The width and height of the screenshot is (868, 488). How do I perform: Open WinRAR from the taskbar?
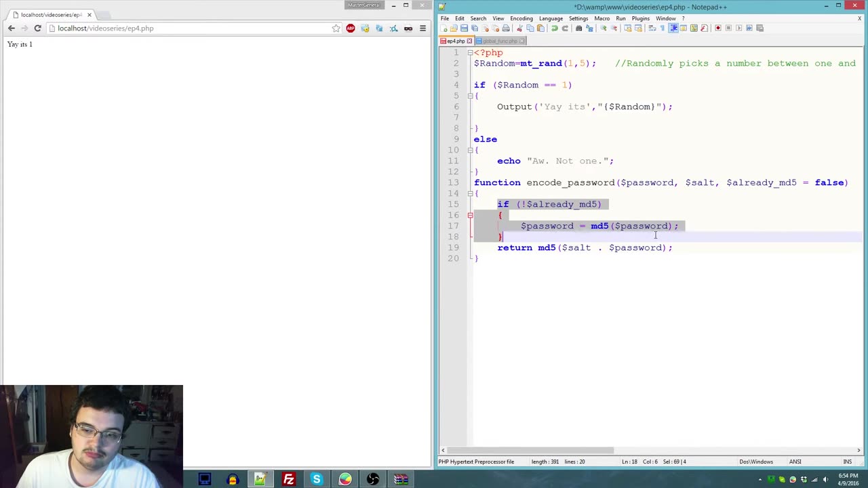pyautogui.click(x=401, y=480)
